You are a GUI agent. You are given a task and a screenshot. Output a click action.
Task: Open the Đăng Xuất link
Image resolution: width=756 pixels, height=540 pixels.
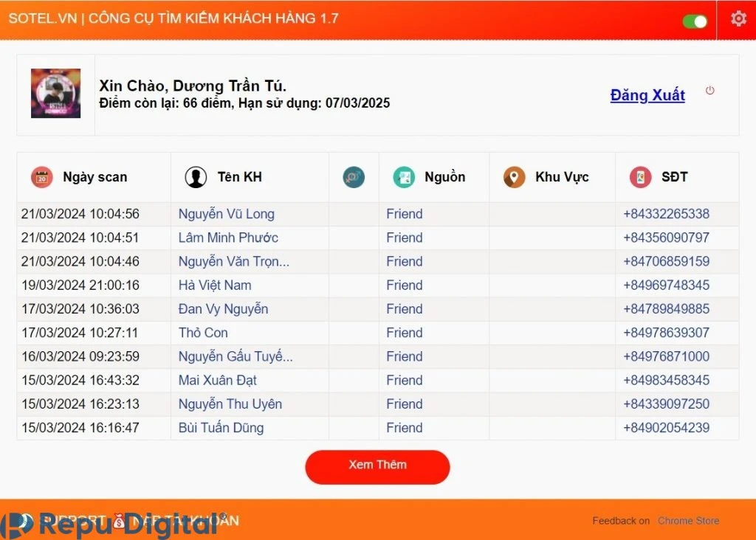pos(647,95)
